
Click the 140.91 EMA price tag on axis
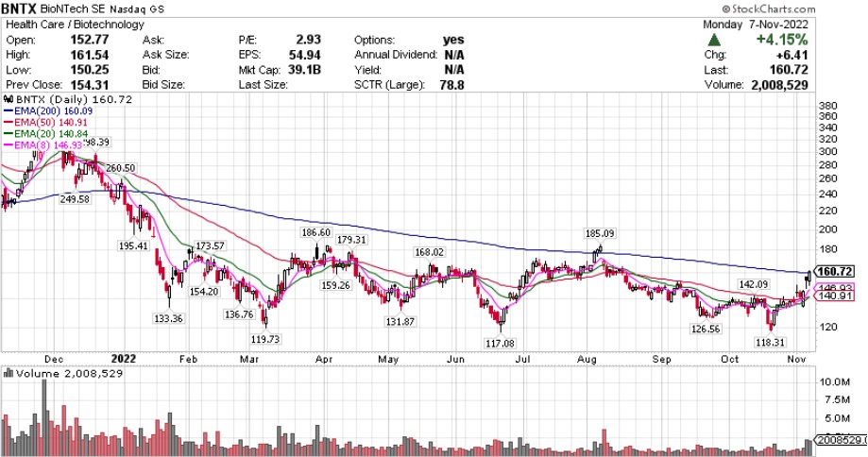pos(835,296)
